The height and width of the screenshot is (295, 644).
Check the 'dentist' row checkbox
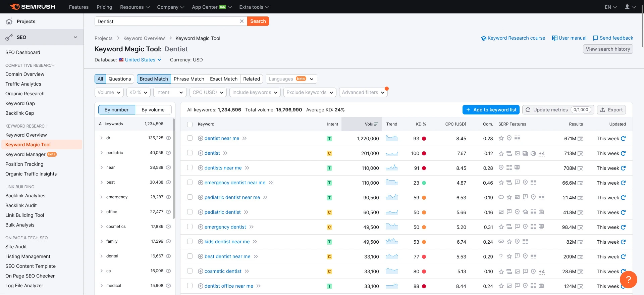click(x=190, y=153)
